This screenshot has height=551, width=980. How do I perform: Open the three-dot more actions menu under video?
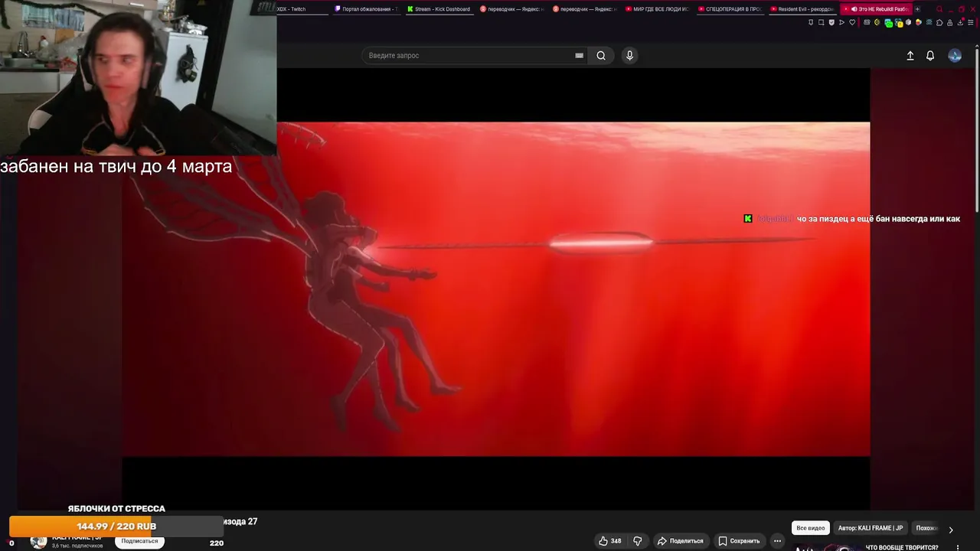click(777, 540)
